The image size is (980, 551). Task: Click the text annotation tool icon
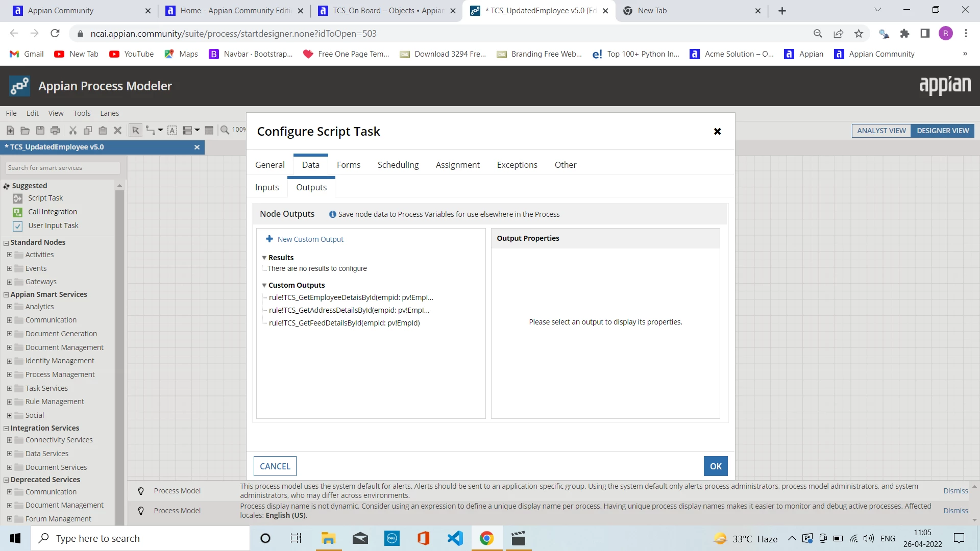[173, 131]
